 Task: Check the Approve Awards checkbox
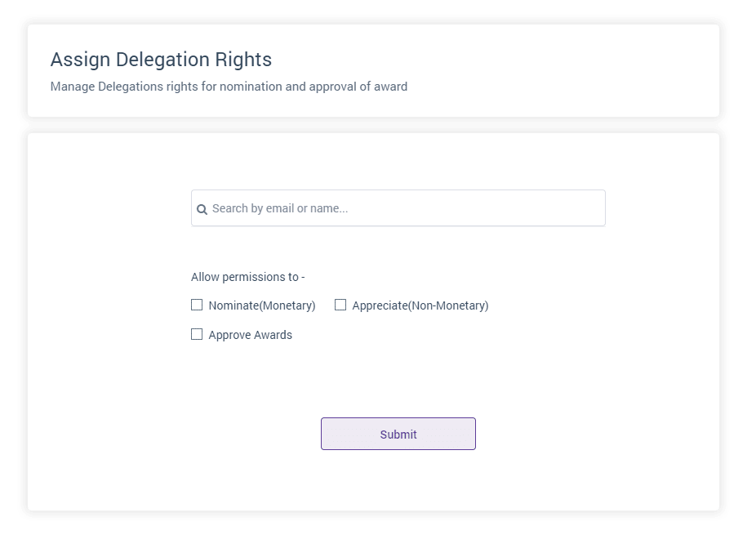coord(197,334)
